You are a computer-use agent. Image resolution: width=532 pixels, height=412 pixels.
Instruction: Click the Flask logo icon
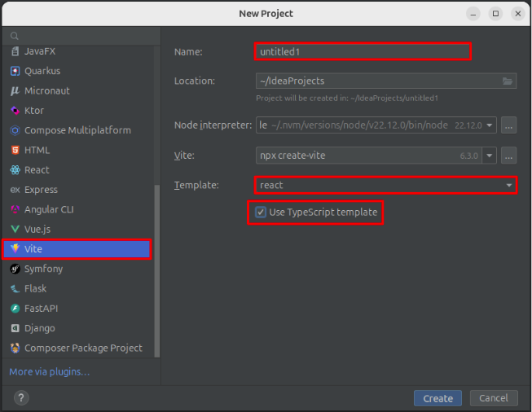(15, 288)
